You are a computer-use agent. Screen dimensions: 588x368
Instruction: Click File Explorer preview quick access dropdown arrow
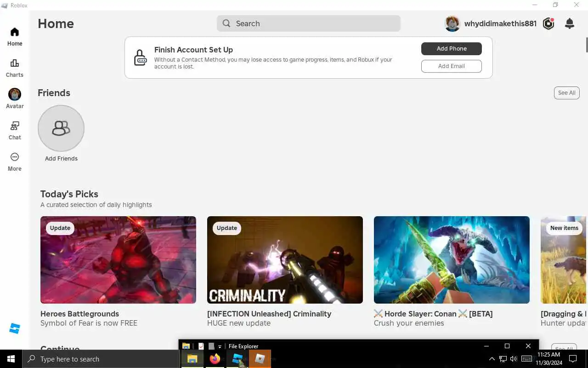point(220,346)
